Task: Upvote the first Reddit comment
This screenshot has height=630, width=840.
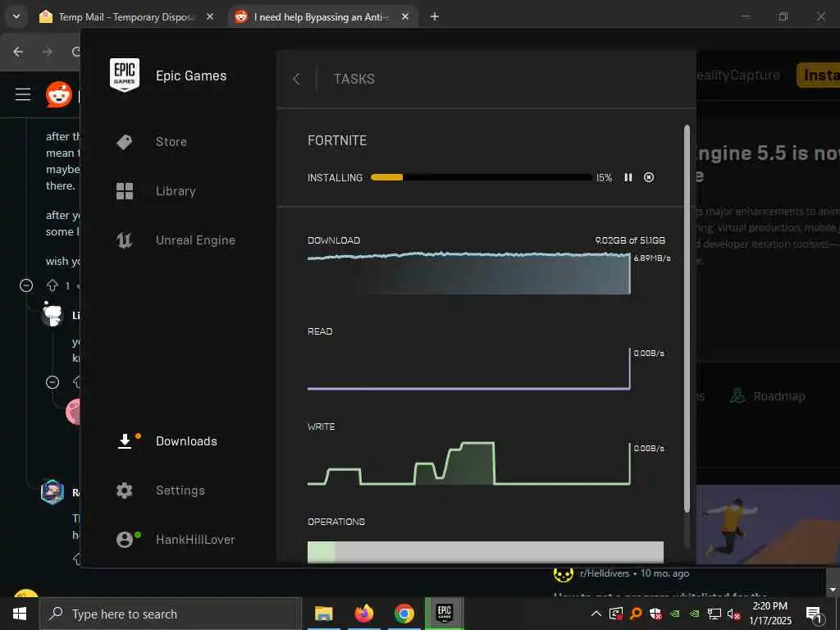Action: (52, 285)
